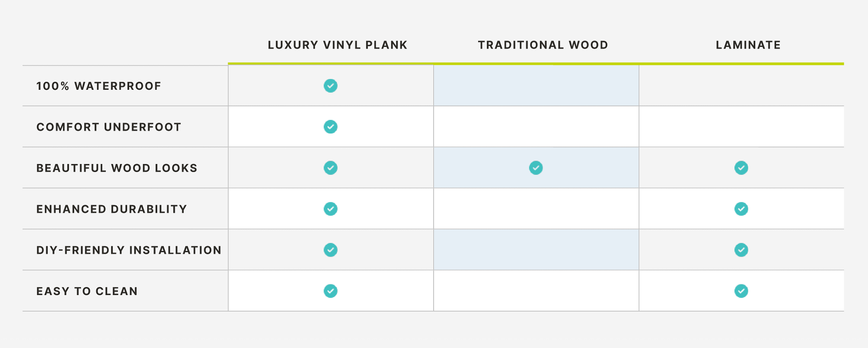Click Luxury Vinyl Plank's Easy to Clean checkmark
Viewport: 868px width, 348px height.
pos(331,291)
